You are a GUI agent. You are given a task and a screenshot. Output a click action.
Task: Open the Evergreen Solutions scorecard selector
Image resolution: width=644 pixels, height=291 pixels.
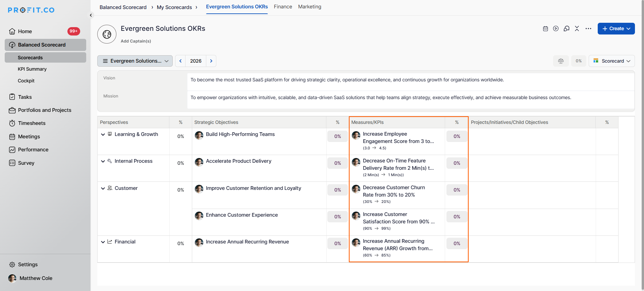point(135,61)
